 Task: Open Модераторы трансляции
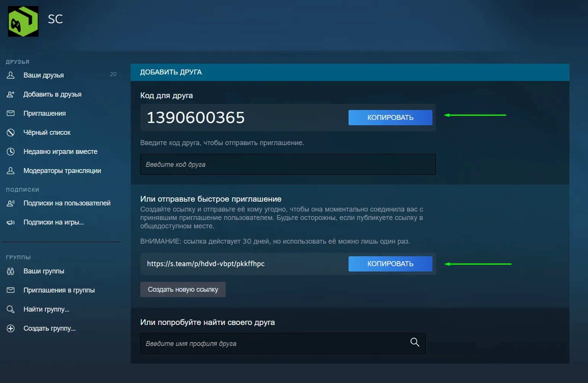pos(62,171)
